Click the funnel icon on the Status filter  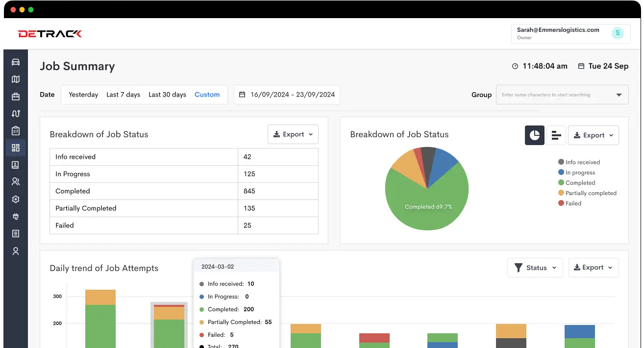(x=518, y=268)
